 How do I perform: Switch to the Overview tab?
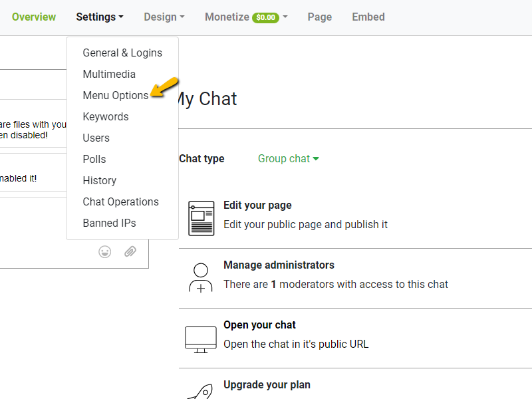tap(34, 17)
